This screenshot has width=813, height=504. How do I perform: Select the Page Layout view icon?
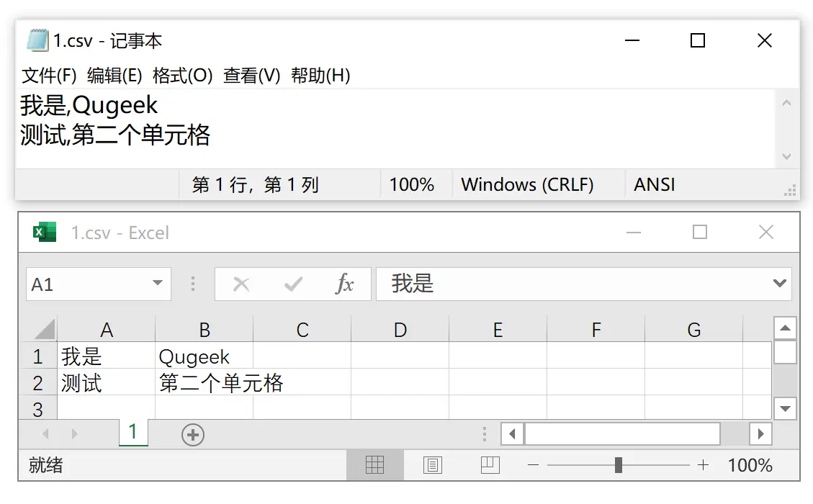tap(433, 464)
